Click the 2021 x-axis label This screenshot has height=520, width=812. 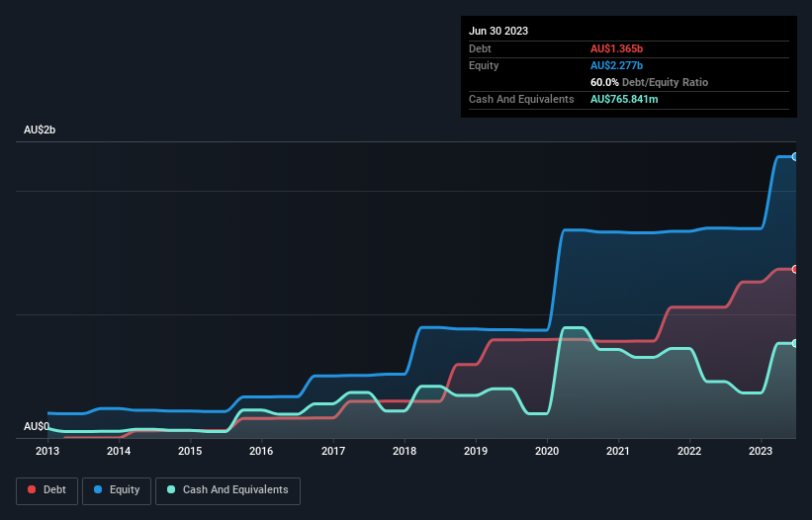coord(618,451)
